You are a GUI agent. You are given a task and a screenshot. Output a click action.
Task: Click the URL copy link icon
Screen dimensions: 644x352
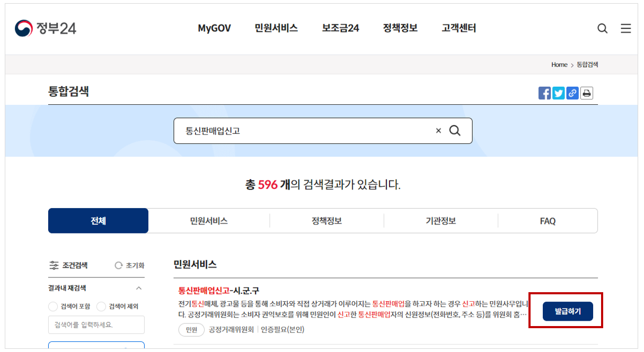coord(572,93)
